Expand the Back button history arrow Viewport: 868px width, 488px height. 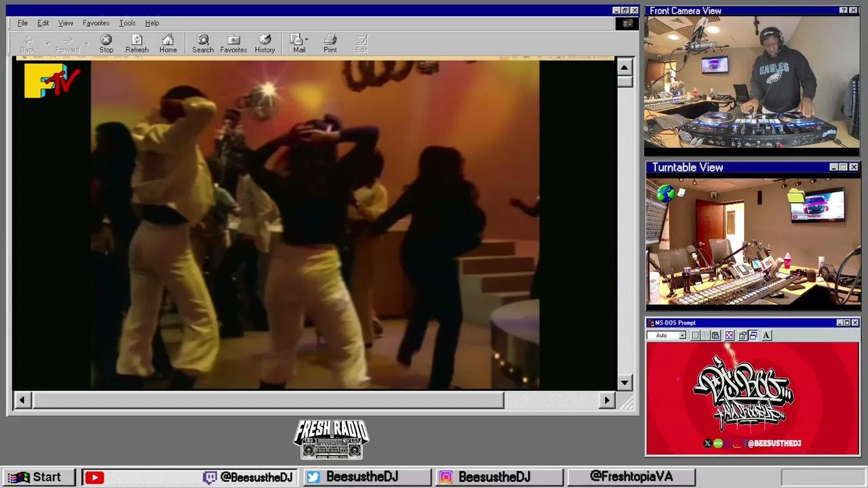click(47, 43)
